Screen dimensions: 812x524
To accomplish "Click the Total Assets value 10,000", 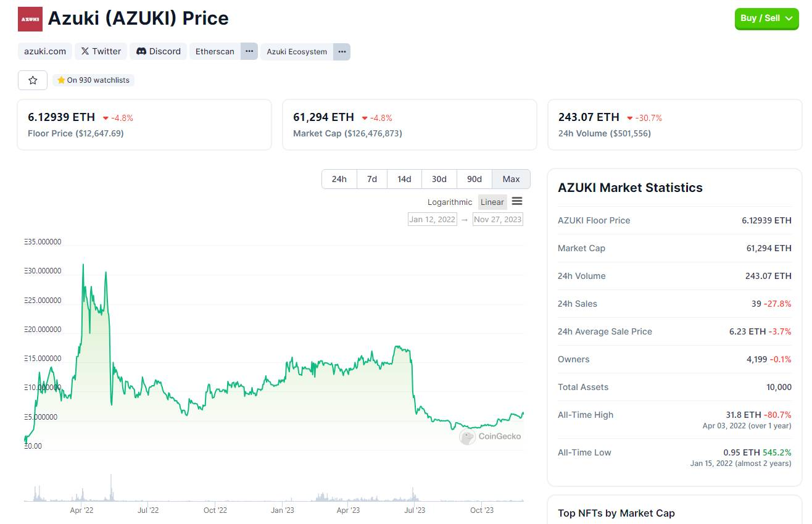I will tap(779, 387).
